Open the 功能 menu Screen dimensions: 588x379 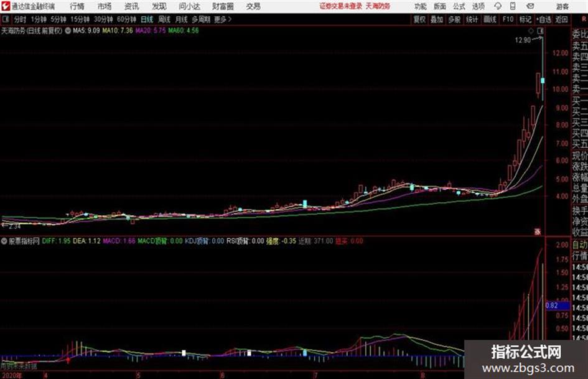click(x=421, y=6)
